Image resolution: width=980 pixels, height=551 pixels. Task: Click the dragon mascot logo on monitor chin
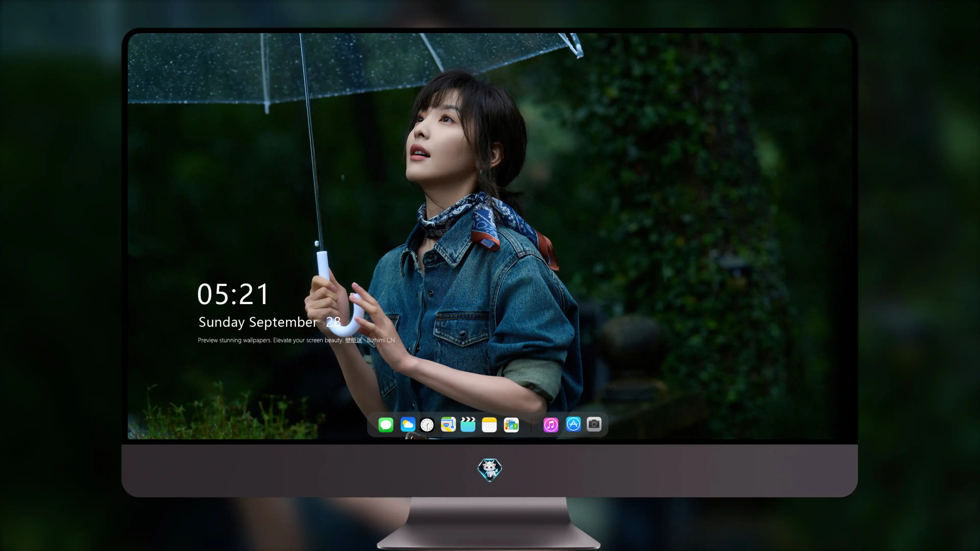pyautogui.click(x=490, y=470)
